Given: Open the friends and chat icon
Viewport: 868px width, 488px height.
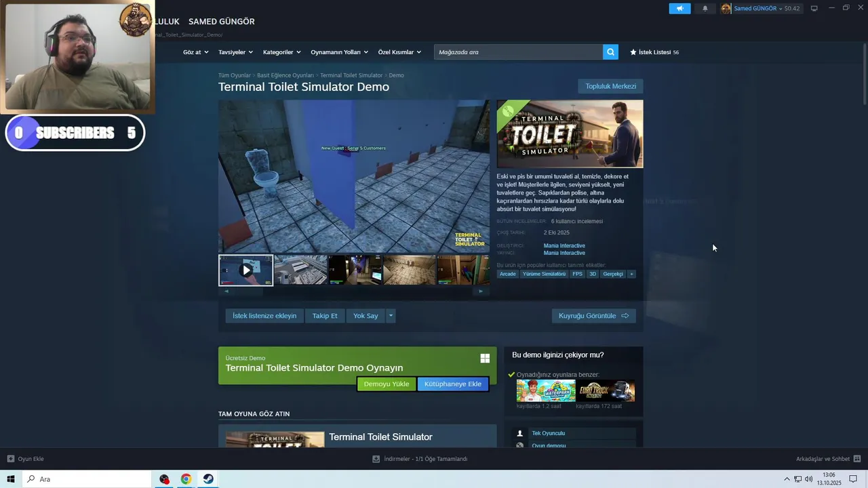Looking at the screenshot, I should [x=857, y=459].
